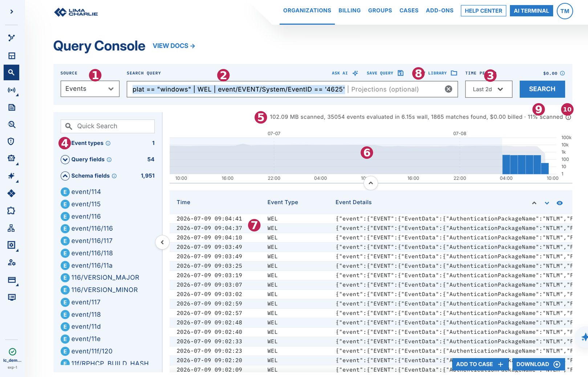Show info for Schema fields

click(114, 176)
